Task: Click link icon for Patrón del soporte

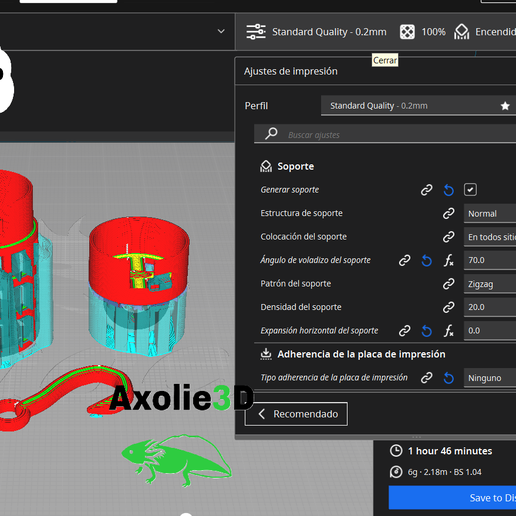Action: 449,284
